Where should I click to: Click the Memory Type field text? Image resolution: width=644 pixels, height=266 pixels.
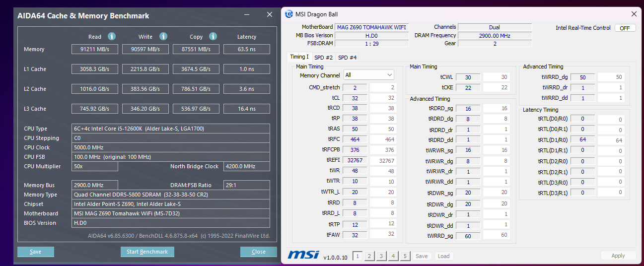coord(171,195)
